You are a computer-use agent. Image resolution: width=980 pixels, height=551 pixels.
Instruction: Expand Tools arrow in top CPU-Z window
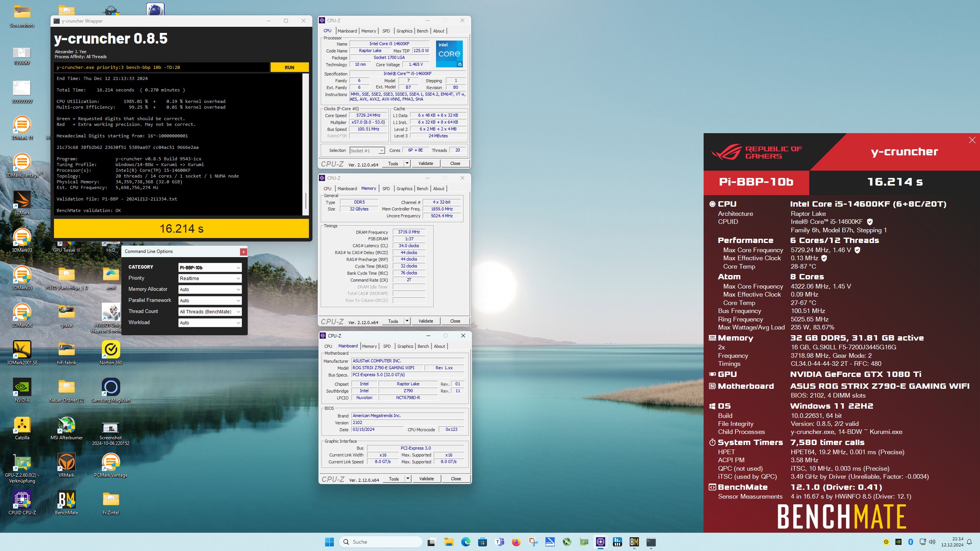pos(407,164)
